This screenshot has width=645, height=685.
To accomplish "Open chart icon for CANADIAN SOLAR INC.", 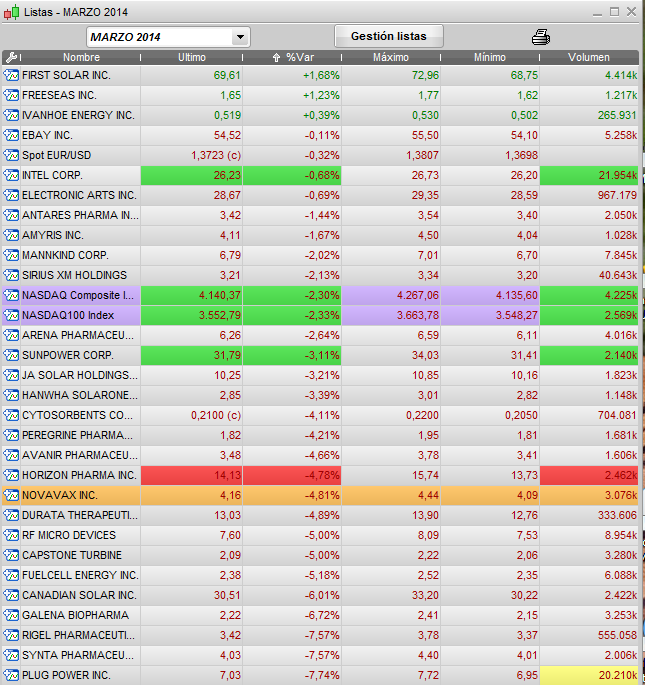I will point(11,595).
